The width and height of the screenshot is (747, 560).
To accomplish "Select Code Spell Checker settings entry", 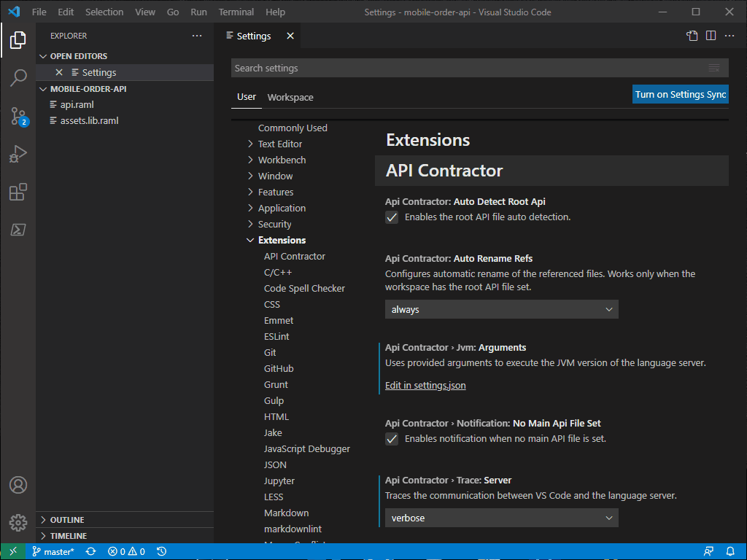I will pyautogui.click(x=304, y=289).
